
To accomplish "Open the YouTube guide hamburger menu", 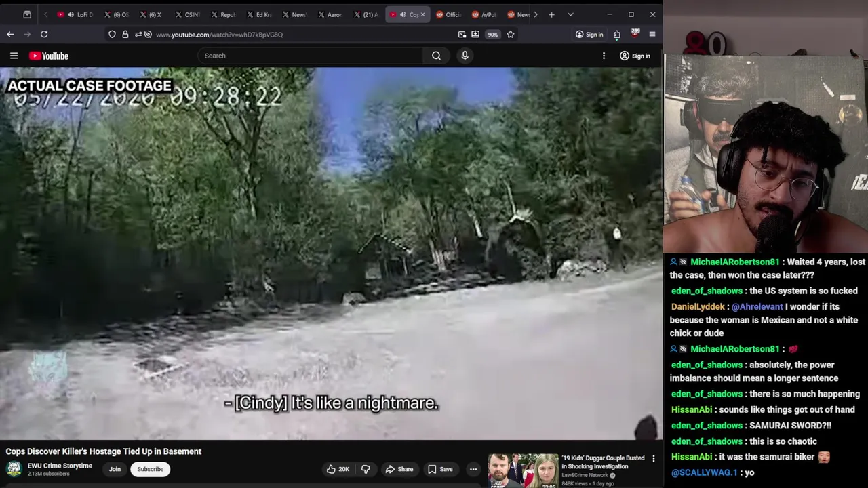I will [x=14, y=56].
